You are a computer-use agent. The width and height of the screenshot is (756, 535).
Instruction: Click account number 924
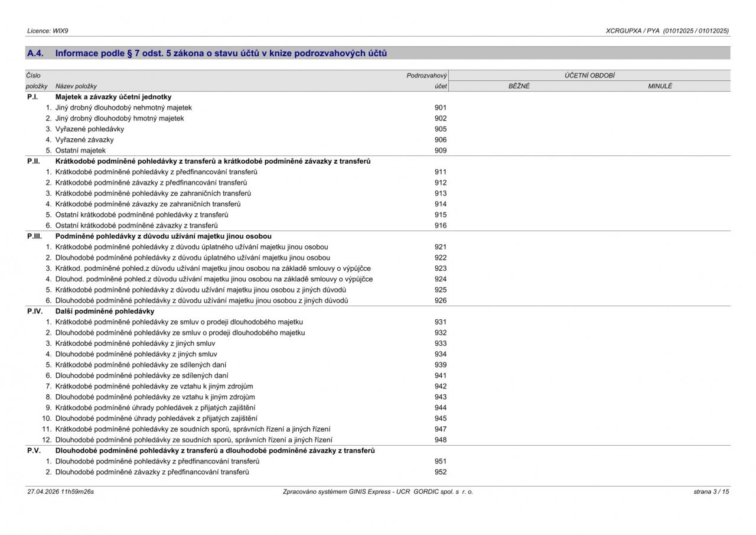[440, 279]
